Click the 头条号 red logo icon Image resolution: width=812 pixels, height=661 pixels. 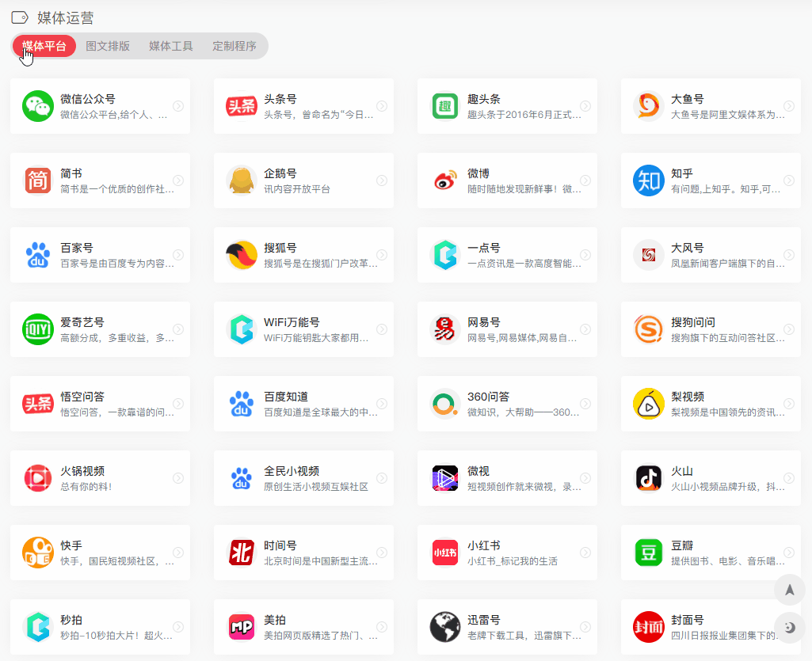242,106
